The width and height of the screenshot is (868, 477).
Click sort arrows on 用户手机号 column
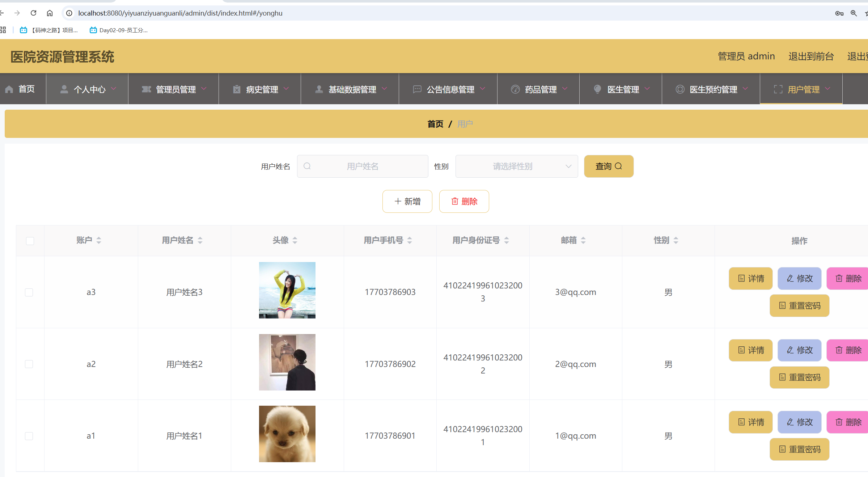(x=410, y=240)
